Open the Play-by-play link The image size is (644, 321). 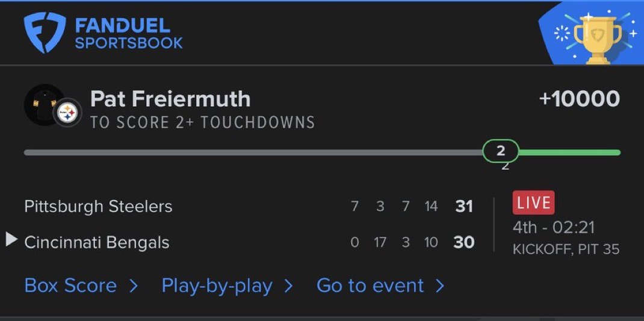(216, 285)
